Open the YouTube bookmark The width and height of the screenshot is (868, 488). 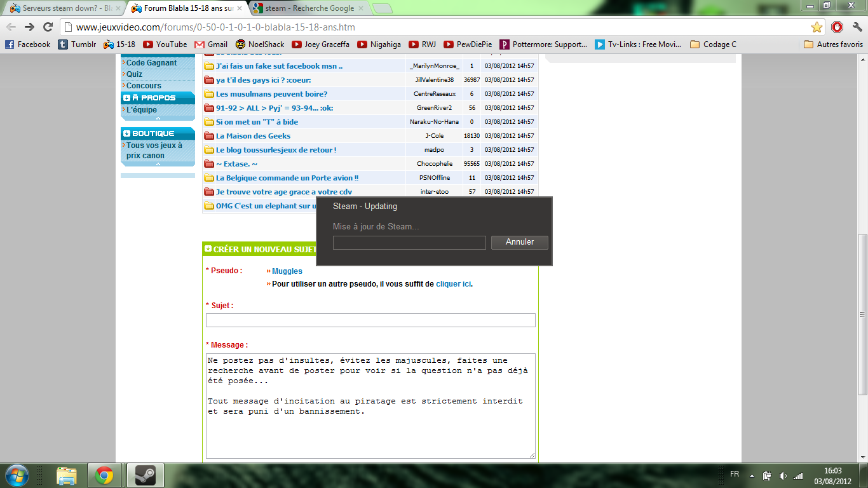pyautogui.click(x=165, y=44)
